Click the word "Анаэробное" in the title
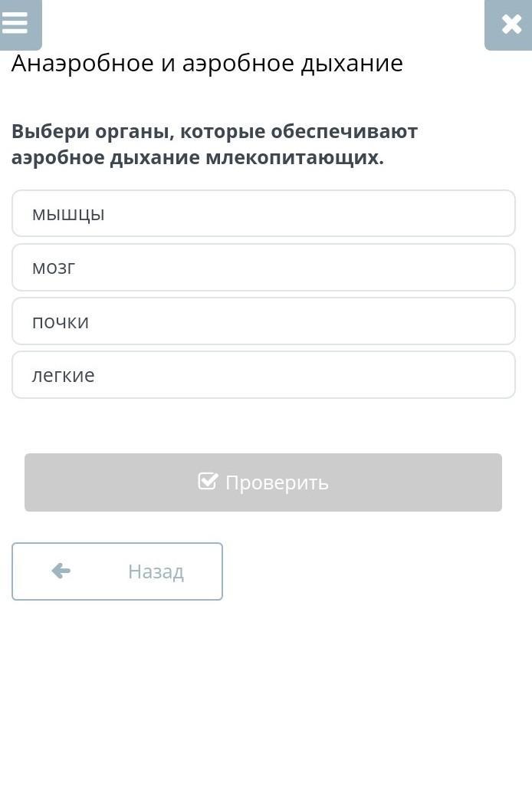 coord(83,64)
